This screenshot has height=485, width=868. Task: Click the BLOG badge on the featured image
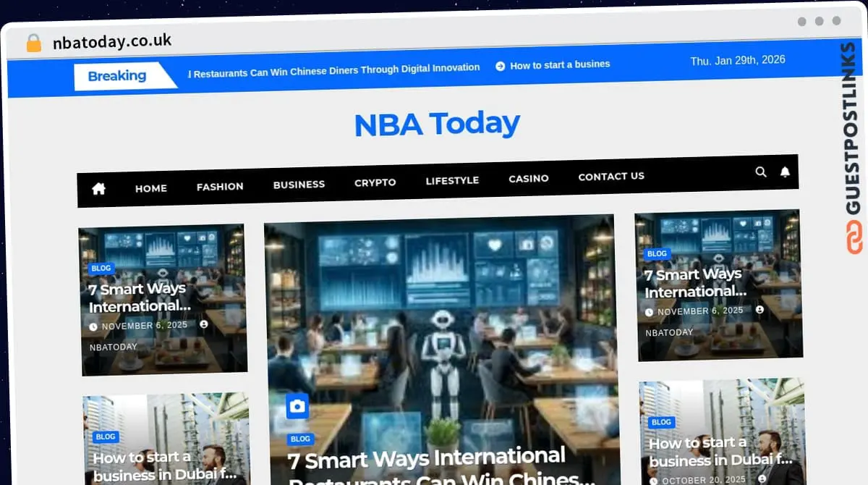tap(300, 439)
